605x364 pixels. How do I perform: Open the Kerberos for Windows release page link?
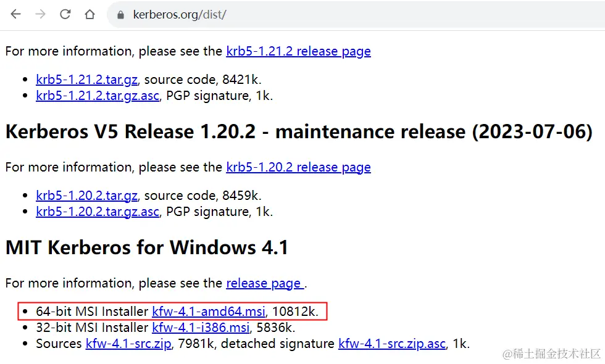(x=265, y=283)
